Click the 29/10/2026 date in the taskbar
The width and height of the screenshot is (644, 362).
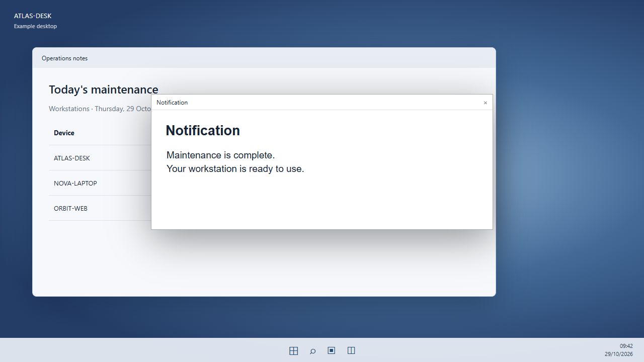point(619,354)
